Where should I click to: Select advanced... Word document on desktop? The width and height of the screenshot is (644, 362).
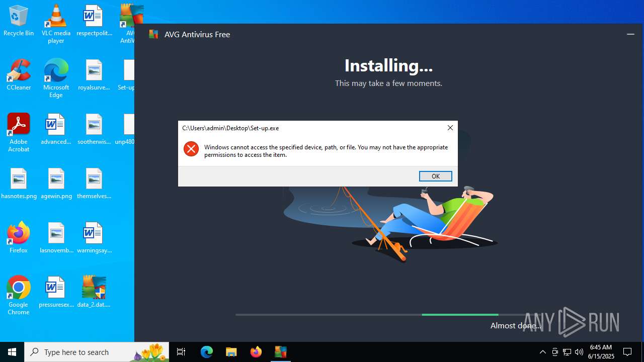(x=56, y=130)
